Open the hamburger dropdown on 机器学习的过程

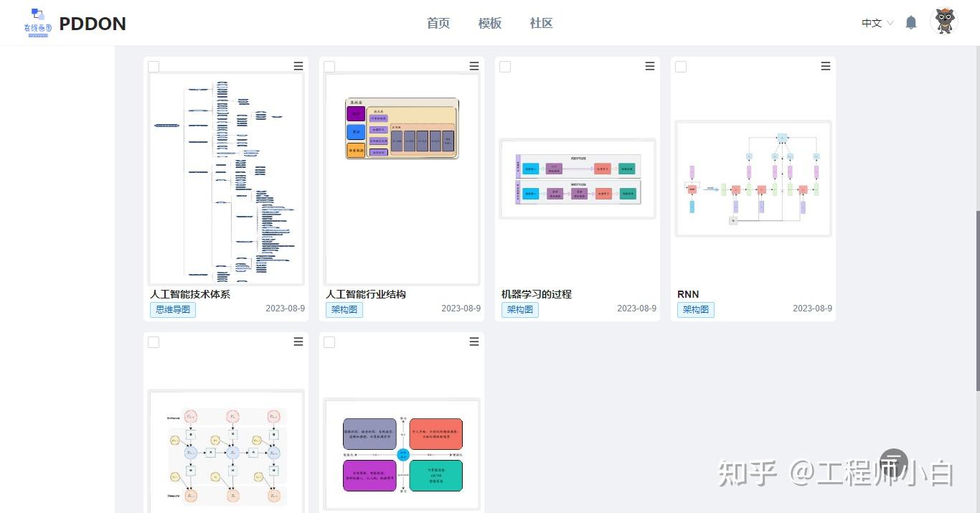[649, 66]
